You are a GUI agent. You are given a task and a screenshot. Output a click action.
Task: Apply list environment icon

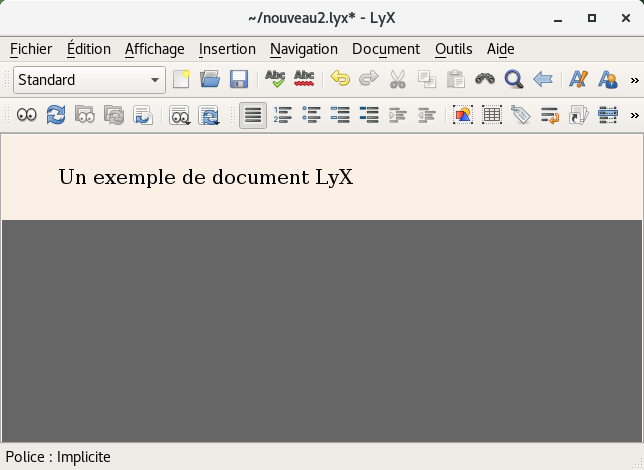click(x=340, y=115)
